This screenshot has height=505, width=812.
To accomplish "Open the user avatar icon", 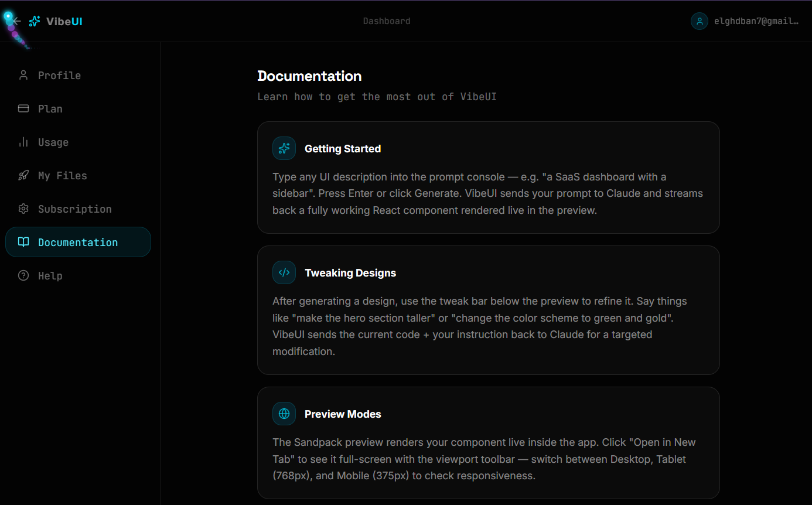I will pyautogui.click(x=700, y=21).
